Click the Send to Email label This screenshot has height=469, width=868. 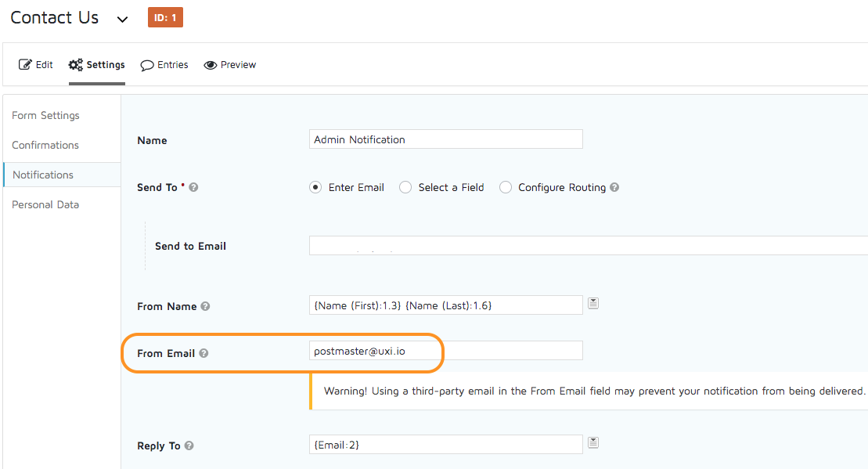190,246
